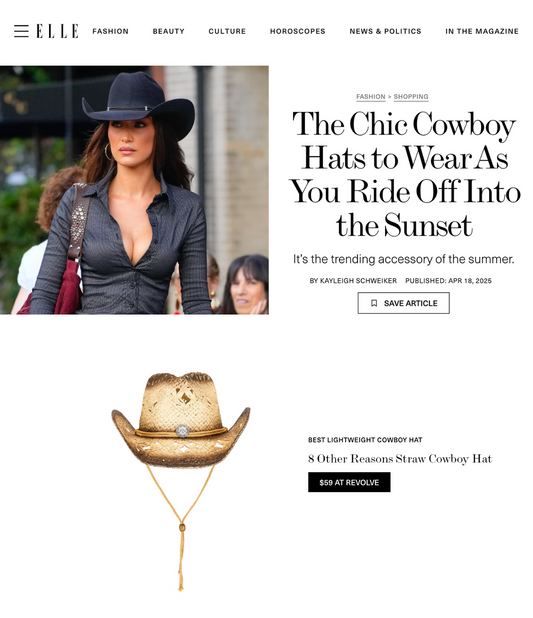This screenshot has height=618, width=533.
Task: Open the Beauty section
Action: 168,31
